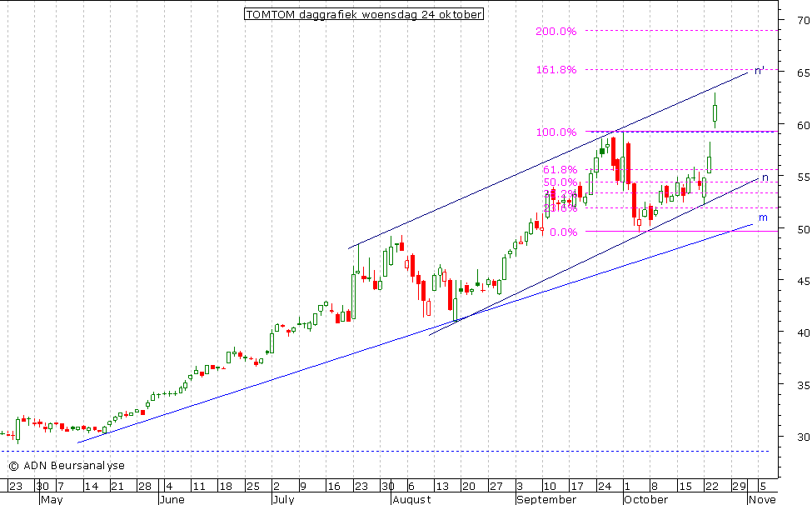Select date label 21 in May
Viewport: 812px width, 505px height.
(117, 487)
